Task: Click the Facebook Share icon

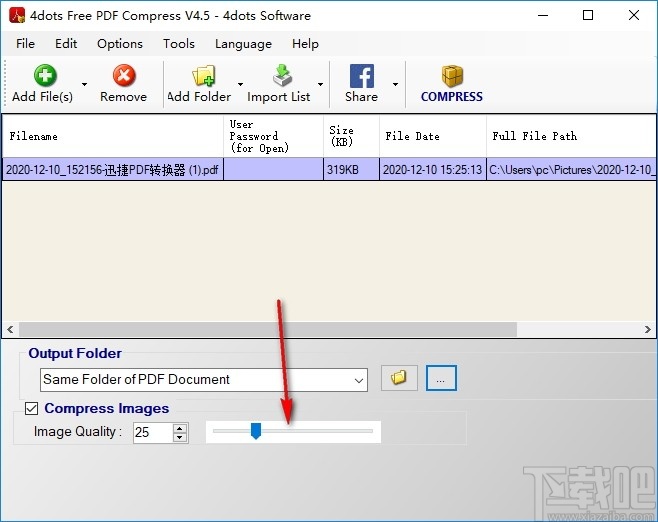Action: click(x=361, y=76)
